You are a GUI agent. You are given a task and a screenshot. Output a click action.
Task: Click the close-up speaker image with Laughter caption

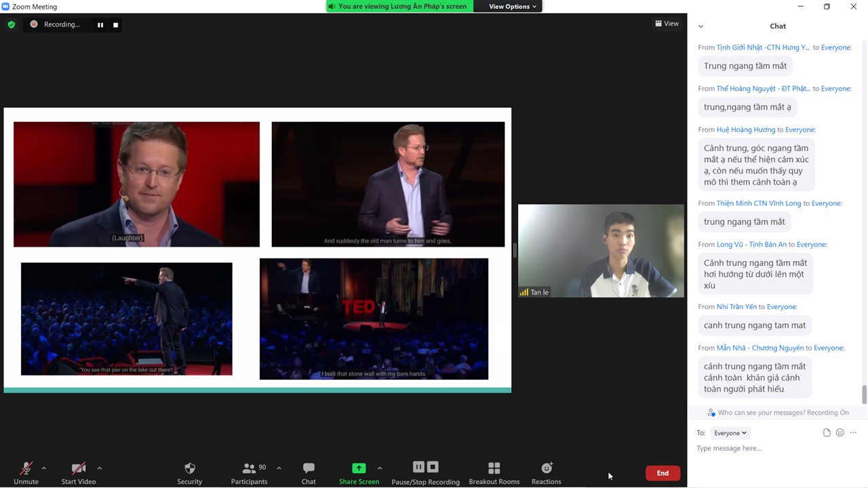(x=136, y=184)
